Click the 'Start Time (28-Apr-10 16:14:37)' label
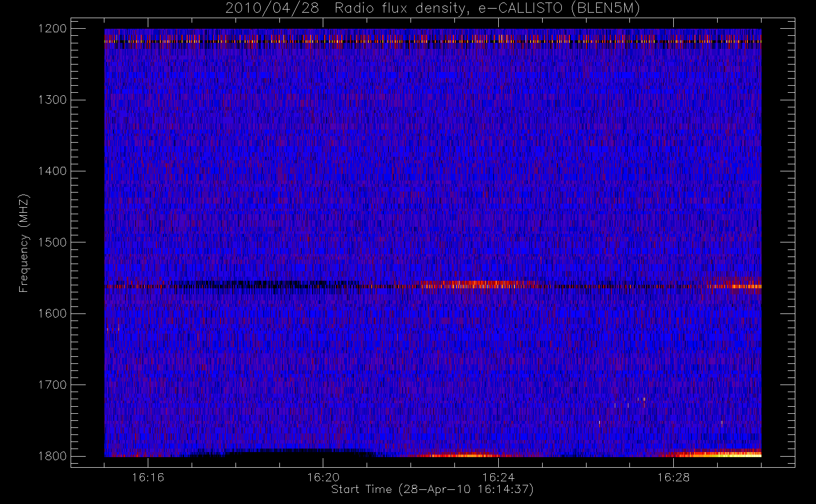The height and width of the screenshot is (504, 816). tap(432, 489)
